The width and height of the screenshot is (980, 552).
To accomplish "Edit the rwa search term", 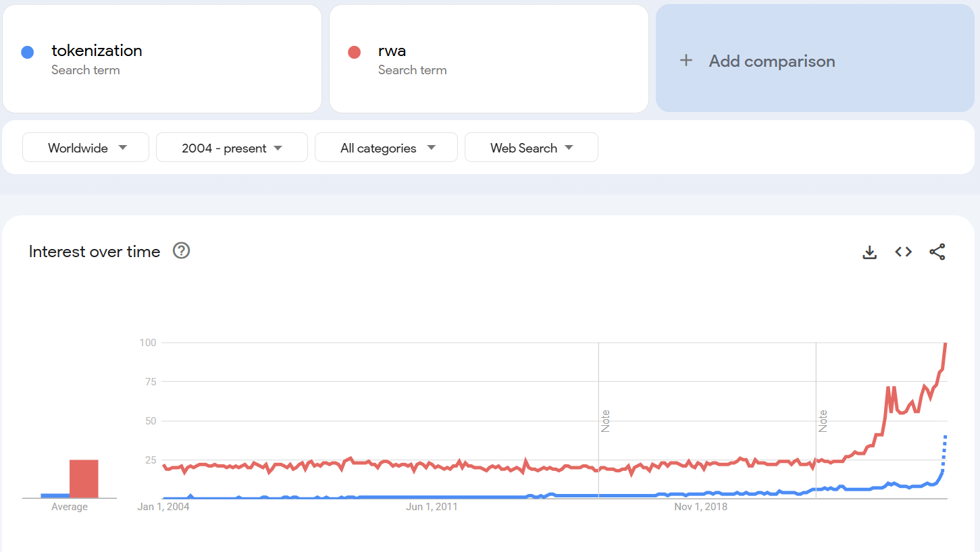I will pos(392,51).
